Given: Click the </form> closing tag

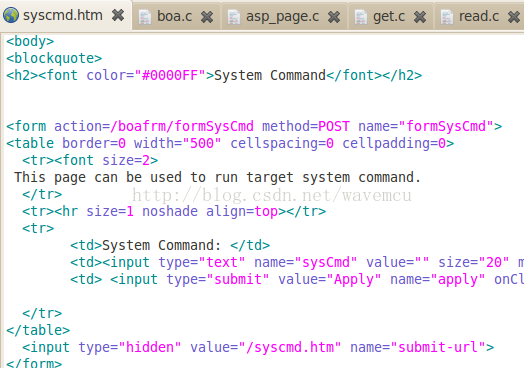Looking at the screenshot, I should [34, 363].
